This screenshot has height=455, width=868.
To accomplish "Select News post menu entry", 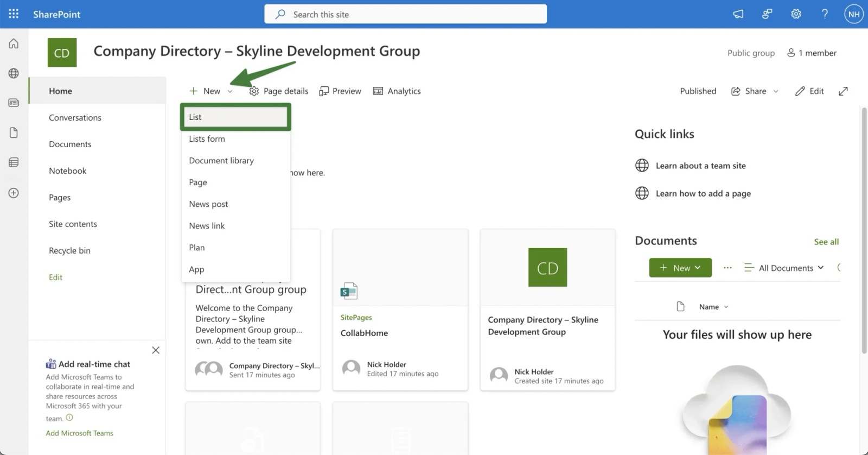I will (x=235, y=204).
